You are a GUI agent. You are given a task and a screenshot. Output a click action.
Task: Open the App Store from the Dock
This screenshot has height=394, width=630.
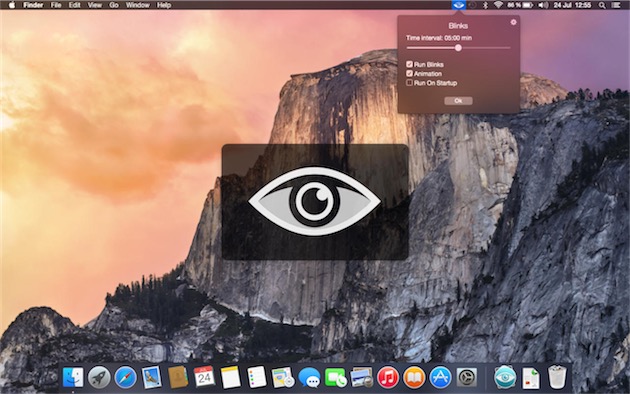click(440, 378)
